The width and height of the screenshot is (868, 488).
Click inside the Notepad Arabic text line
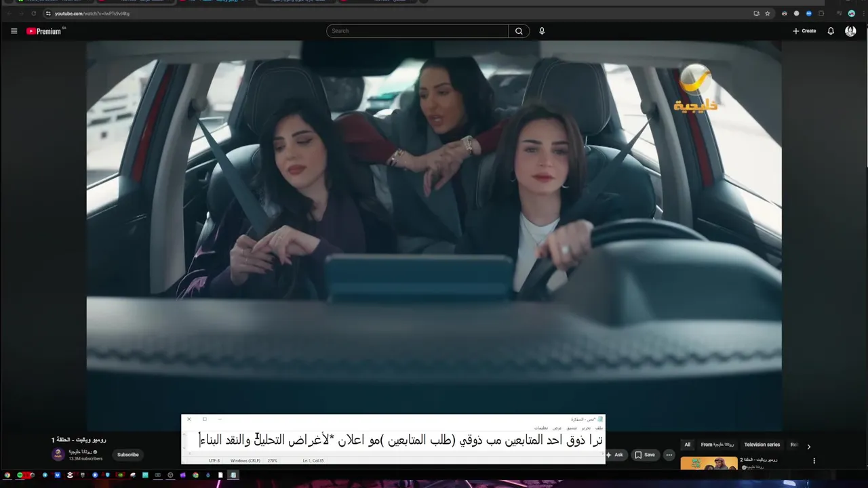[x=400, y=441]
